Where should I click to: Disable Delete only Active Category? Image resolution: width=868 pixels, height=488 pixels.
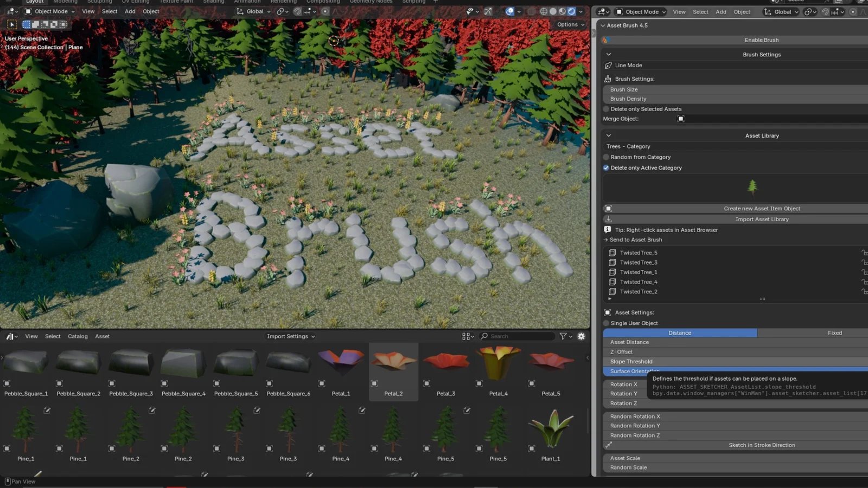tap(606, 168)
